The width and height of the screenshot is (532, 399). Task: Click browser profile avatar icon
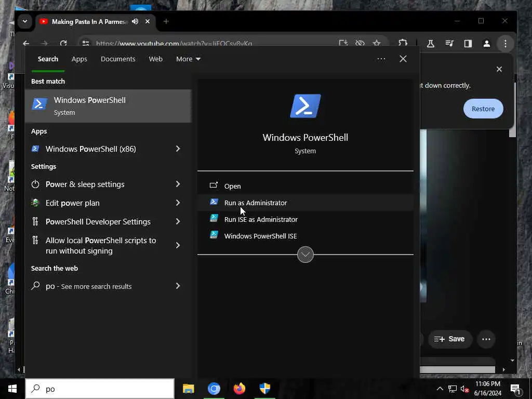tap(486, 44)
